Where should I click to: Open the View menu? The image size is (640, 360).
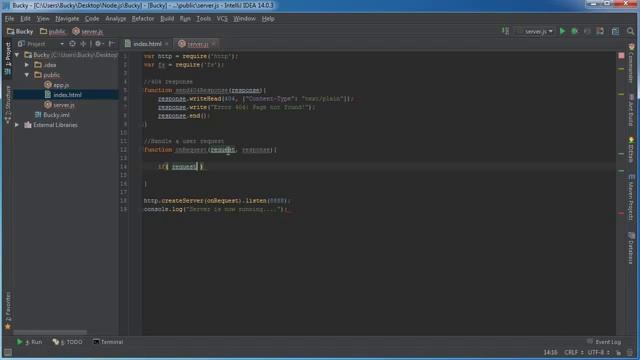point(43,19)
